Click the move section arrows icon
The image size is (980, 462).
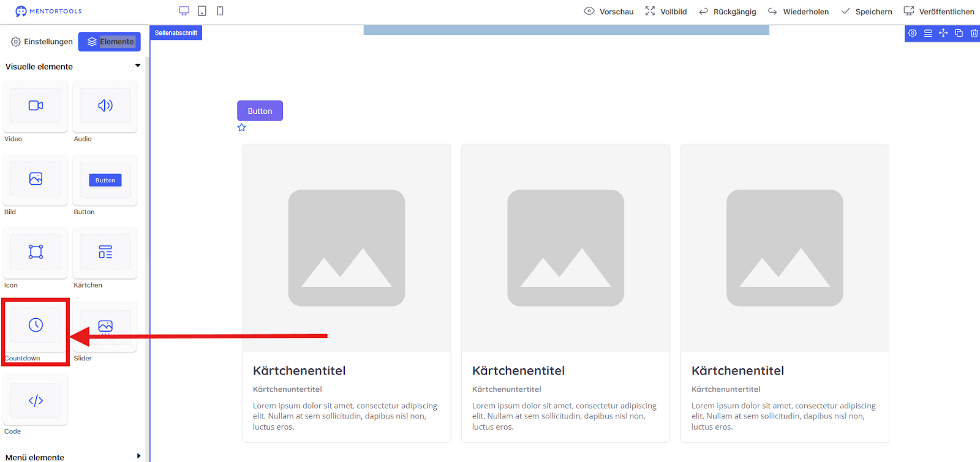(x=943, y=33)
